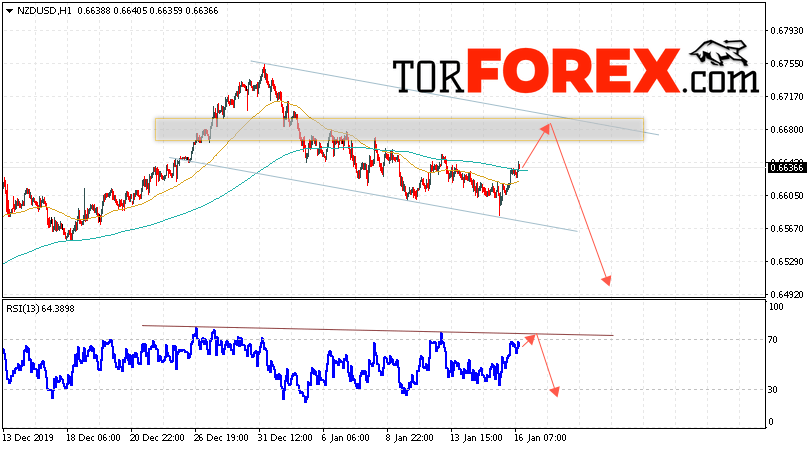Select the 0.67170 price axis label
The image size is (811, 449).
(x=787, y=97)
